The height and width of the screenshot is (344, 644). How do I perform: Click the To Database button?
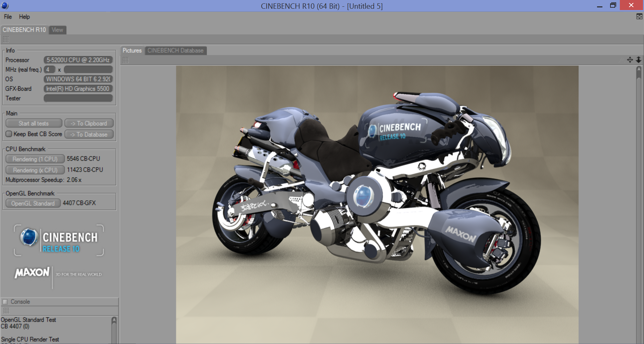click(x=89, y=135)
